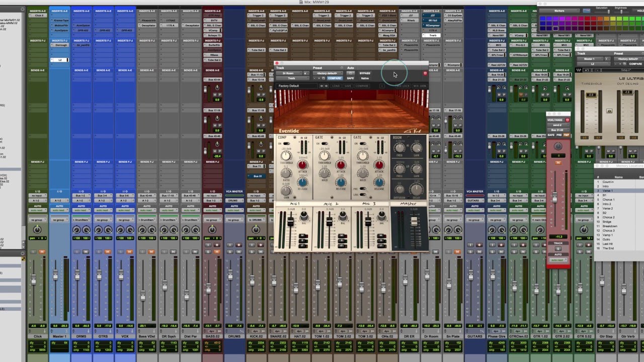Viewport: 644px width, 362px height.
Task: Invert phase on Tverb Mic 1
Action: pos(303,246)
